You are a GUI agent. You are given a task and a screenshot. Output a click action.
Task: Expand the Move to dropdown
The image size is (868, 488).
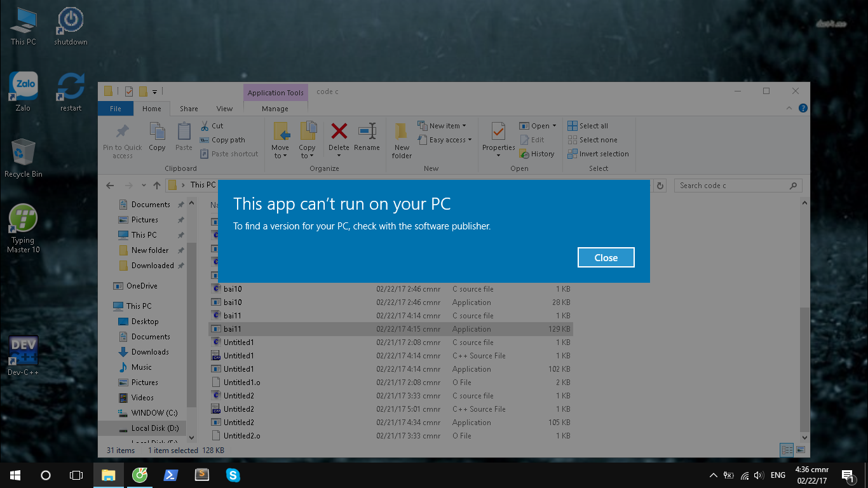[280, 156]
